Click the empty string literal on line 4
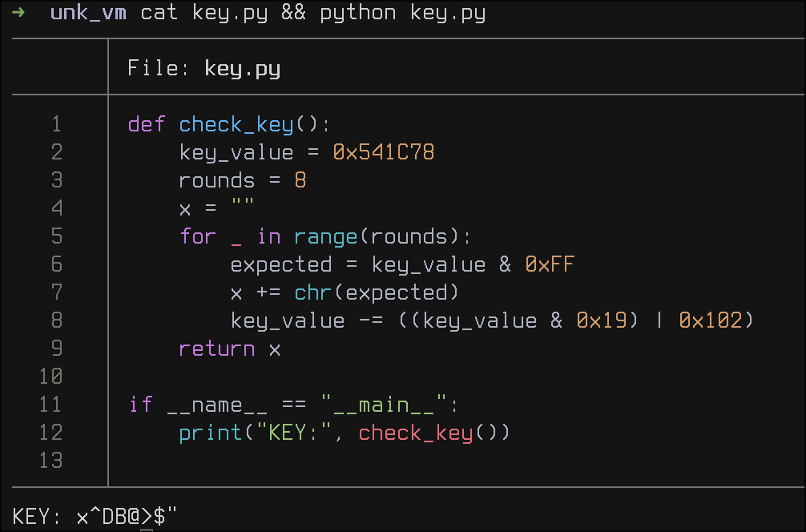The width and height of the screenshot is (806, 532). click(x=242, y=208)
